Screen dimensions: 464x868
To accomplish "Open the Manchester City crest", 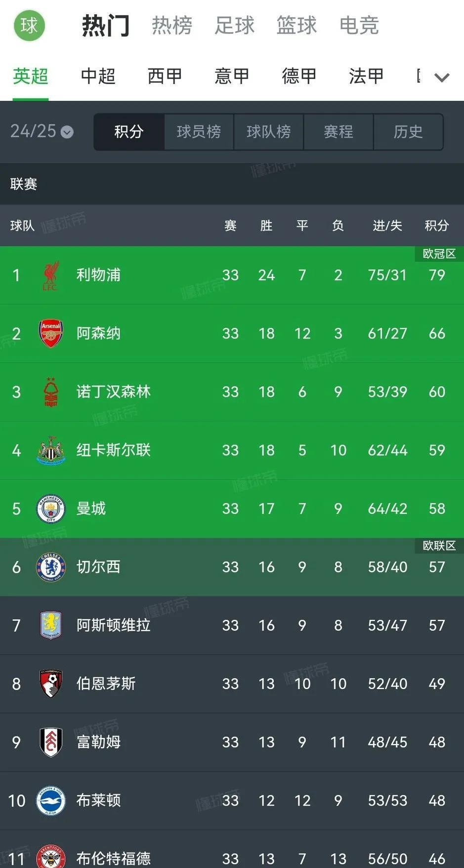I will click(51, 509).
